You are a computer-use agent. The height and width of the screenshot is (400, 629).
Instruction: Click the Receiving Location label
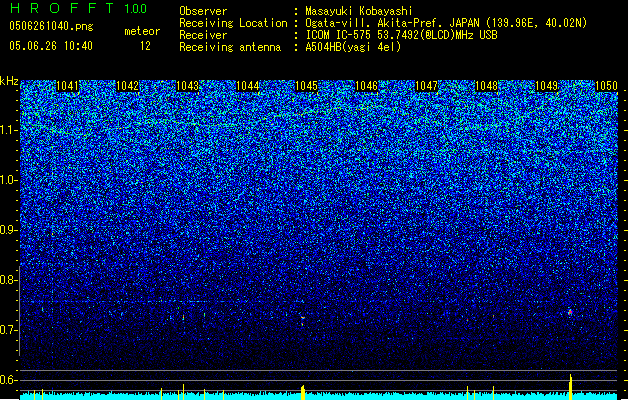(x=233, y=23)
